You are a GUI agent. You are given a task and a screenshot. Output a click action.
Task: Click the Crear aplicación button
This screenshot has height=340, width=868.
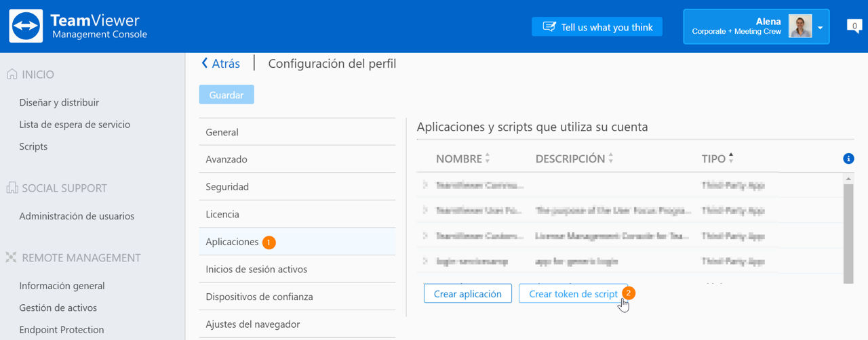tap(468, 294)
